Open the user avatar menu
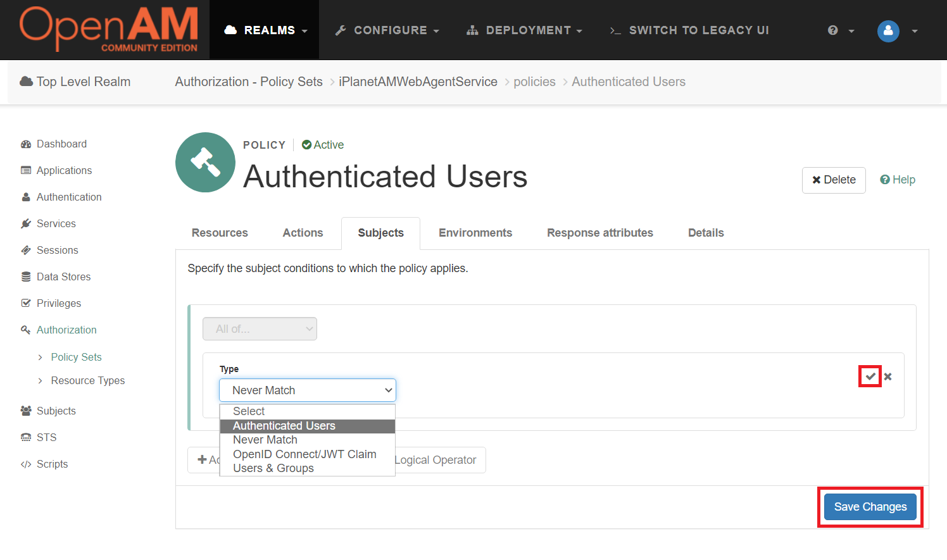947x560 pixels. point(888,30)
